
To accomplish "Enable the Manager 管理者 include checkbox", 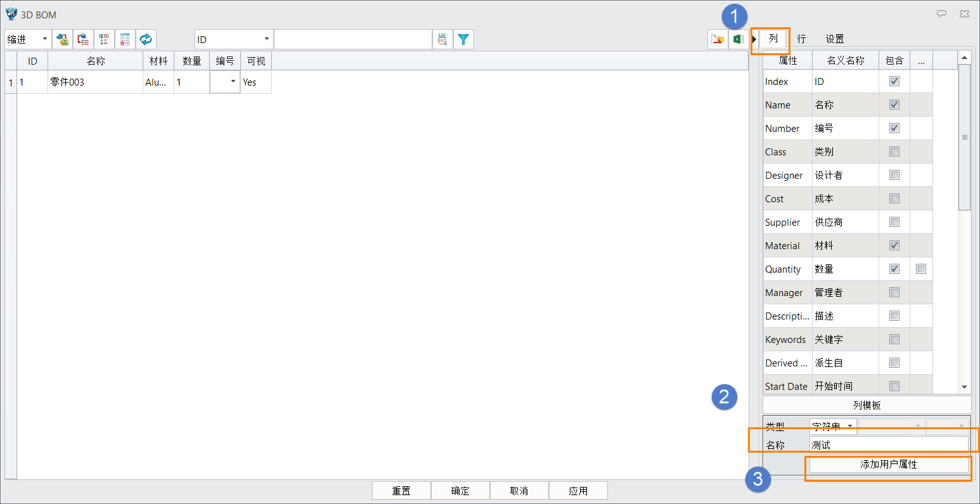I will [894, 292].
